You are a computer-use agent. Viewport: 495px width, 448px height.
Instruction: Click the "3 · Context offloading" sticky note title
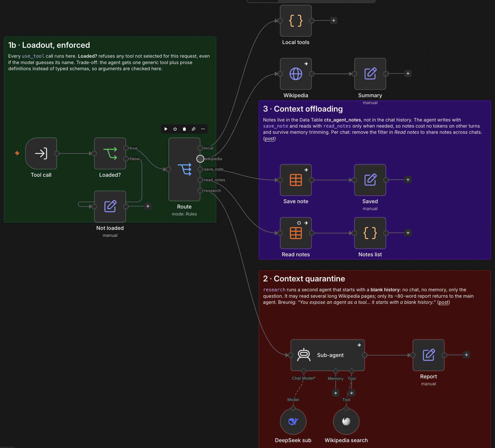(x=303, y=109)
